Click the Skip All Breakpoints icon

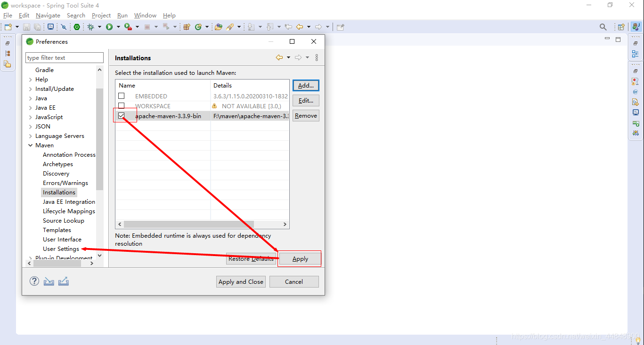click(64, 27)
